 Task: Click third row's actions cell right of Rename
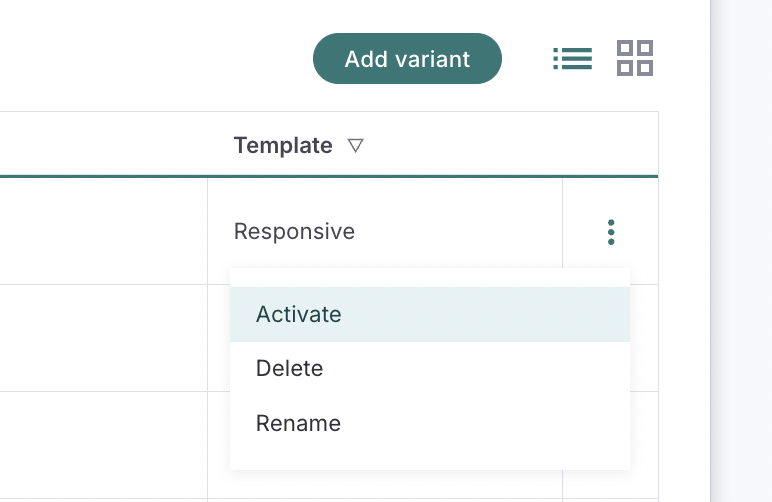click(x=645, y=444)
